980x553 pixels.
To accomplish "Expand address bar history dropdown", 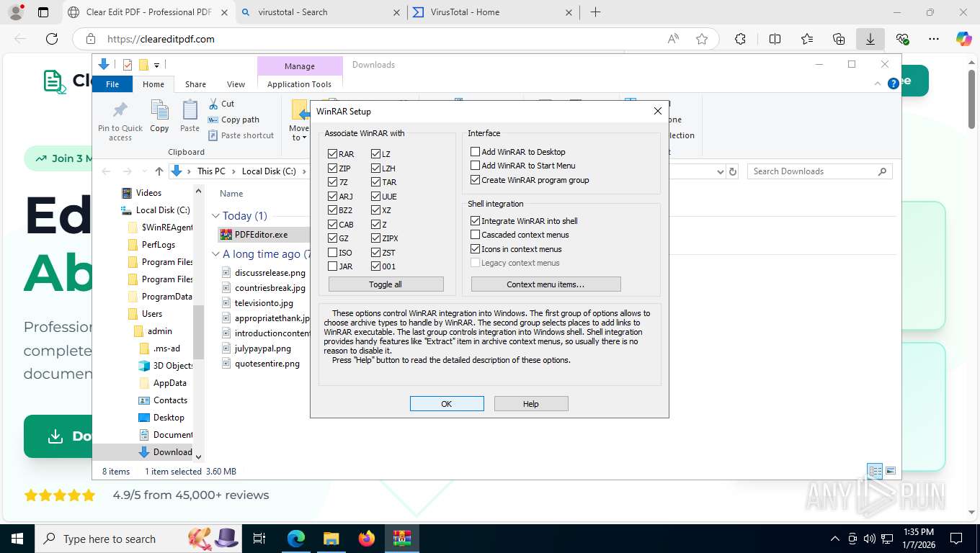I will 720,171.
